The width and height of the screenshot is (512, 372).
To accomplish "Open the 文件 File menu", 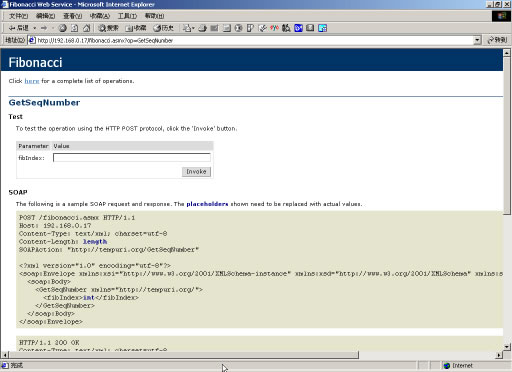I will pos(18,16).
